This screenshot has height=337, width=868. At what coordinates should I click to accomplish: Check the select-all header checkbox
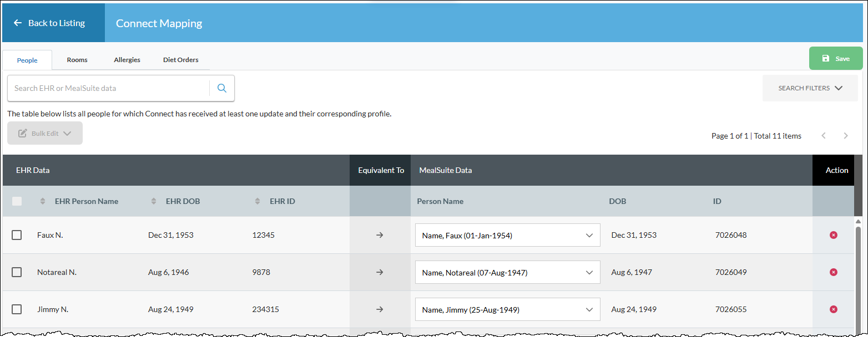17,201
